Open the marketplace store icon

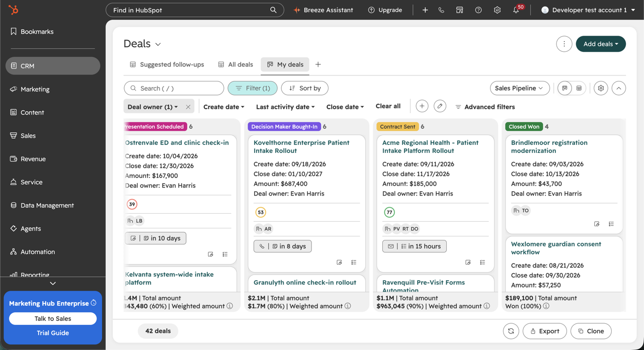459,10
